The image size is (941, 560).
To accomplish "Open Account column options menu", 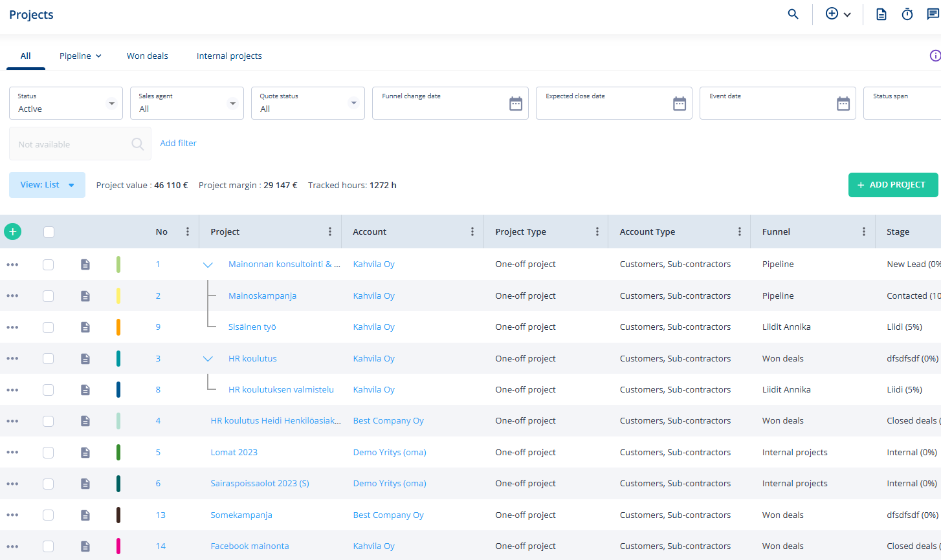I will click(x=472, y=232).
